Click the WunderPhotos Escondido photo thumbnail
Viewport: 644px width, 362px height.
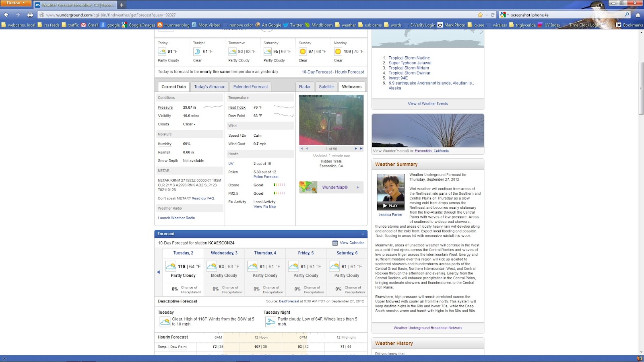pyautogui.click(x=428, y=130)
